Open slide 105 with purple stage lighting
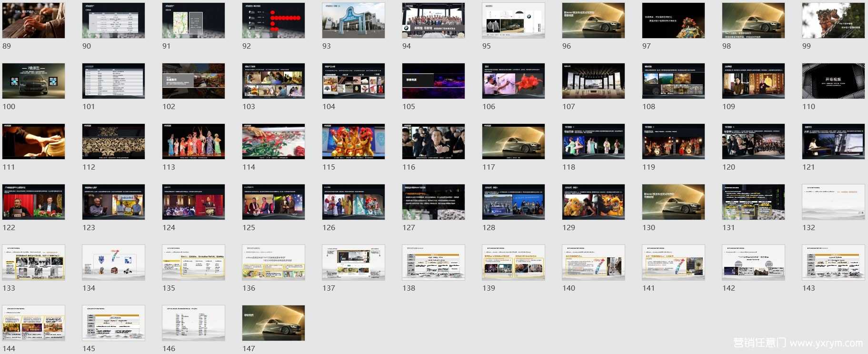Image resolution: width=868 pixels, height=354 pixels. click(x=433, y=81)
